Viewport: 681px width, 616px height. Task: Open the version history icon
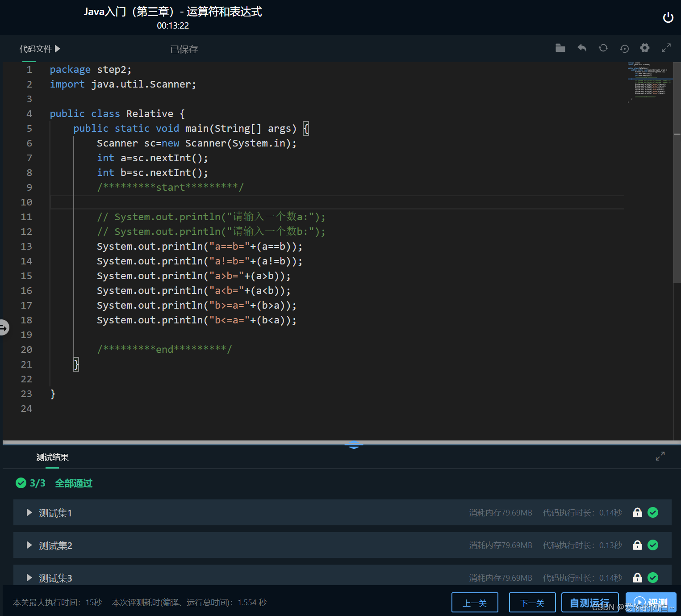(x=624, y=48)
